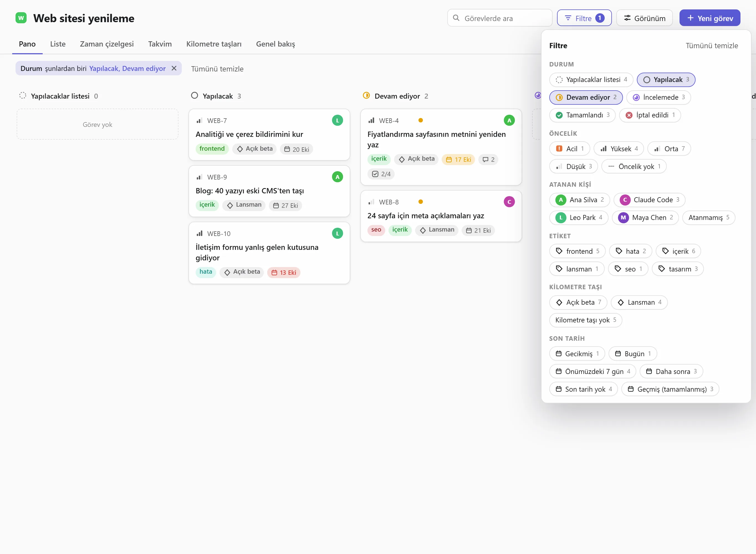Switch to the Liste tab
Image resolution: width=756 pixels, height=554 pixels.
(x=58, y=44)
